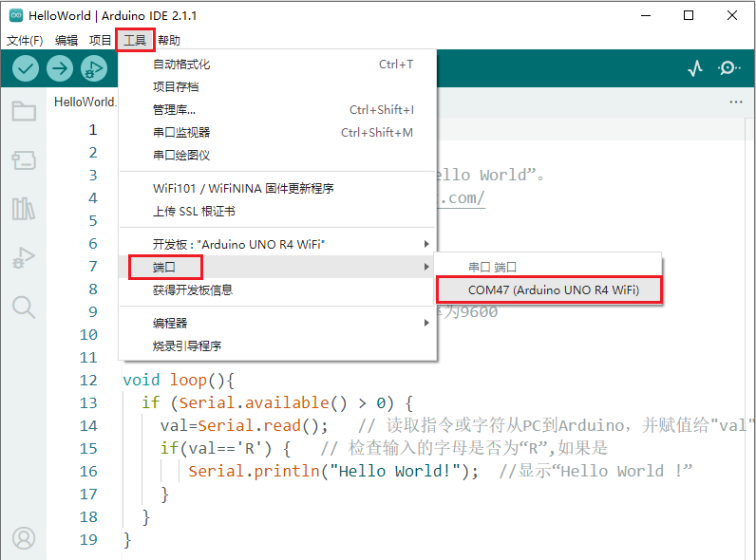The width and height of the screenshot is (756, 560).
Task: Click the if(val=='R') code line
Action: (x=226, y=448)
